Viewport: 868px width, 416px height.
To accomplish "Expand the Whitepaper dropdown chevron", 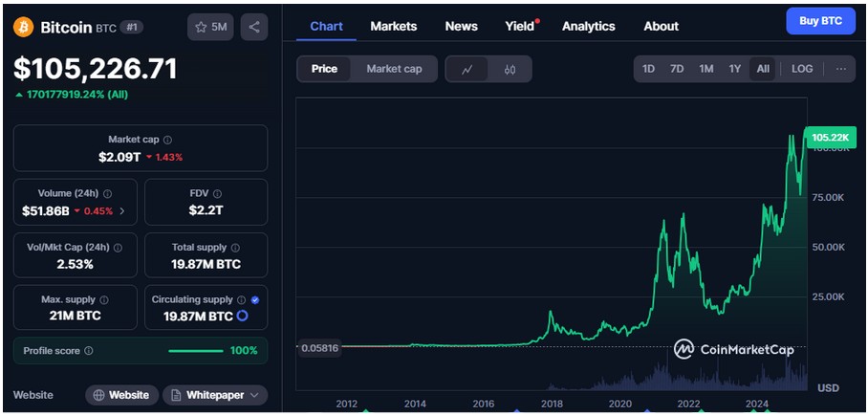I will pos(254,395).
